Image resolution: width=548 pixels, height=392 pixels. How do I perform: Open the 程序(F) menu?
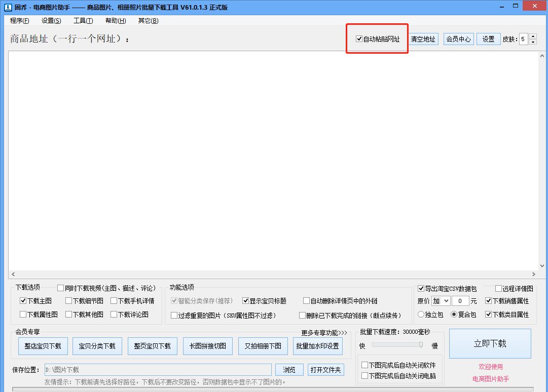click(x=20, y=21)
